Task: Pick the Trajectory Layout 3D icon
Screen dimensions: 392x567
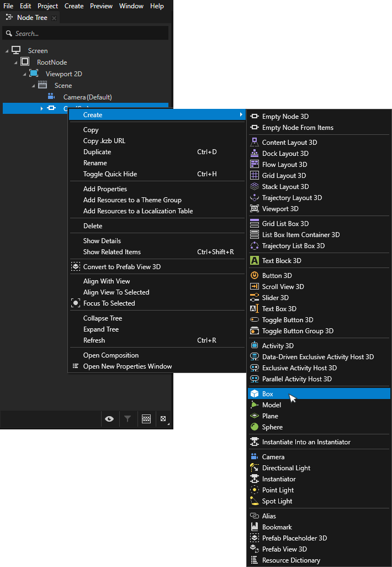Action: 255,198
